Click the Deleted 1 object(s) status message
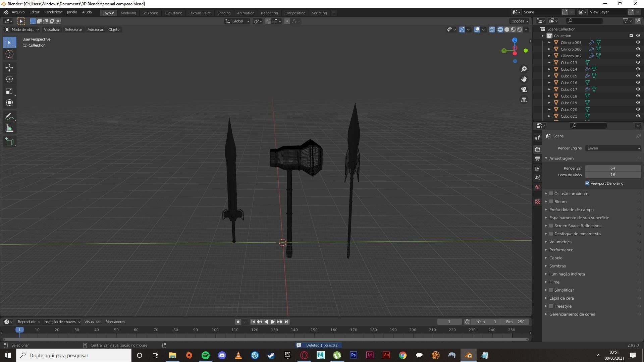Screen dimensions: 644x362 [x=319, y=345]
